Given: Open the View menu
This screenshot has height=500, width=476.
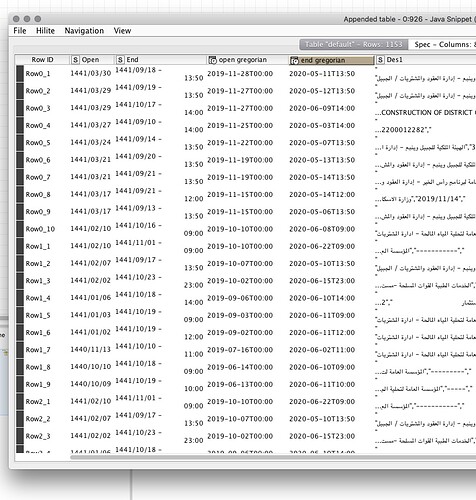Looking at the screenshot, I should [x=122, y=31].
